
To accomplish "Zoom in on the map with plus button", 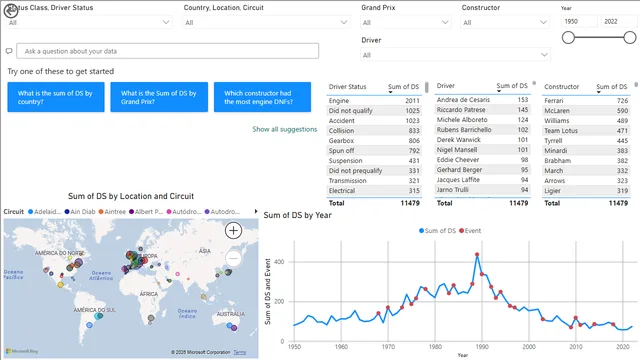I will coord(233,231).
